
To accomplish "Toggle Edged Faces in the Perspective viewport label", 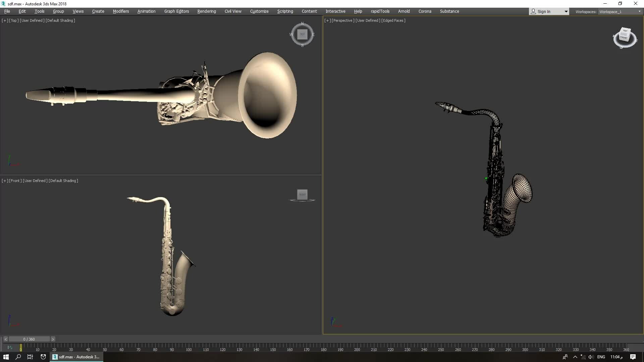I will (x=394, y=20).
